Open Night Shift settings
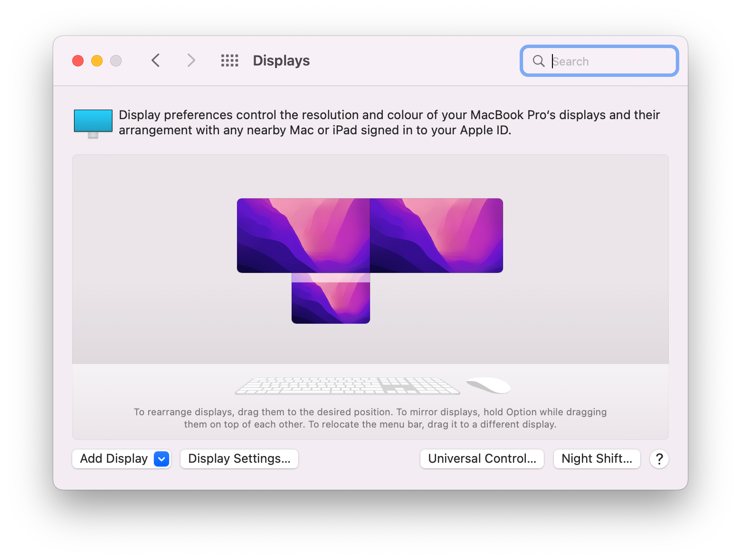The width and height of the screenshot is (741, 560). tap(597, 458)
